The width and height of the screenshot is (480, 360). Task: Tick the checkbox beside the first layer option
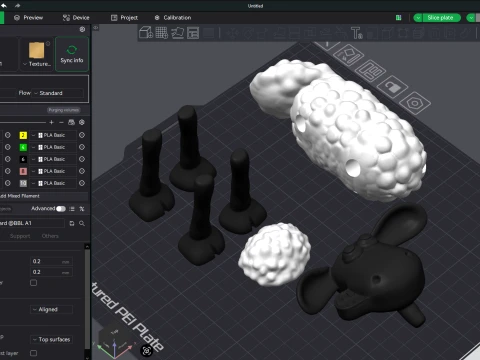[x=34, y=353]
